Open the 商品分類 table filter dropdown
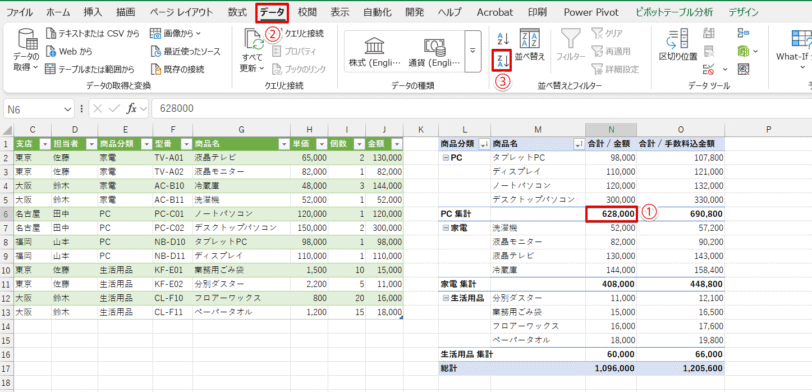Viewport: 812px width, 392px height. click(x=147, y=144)
